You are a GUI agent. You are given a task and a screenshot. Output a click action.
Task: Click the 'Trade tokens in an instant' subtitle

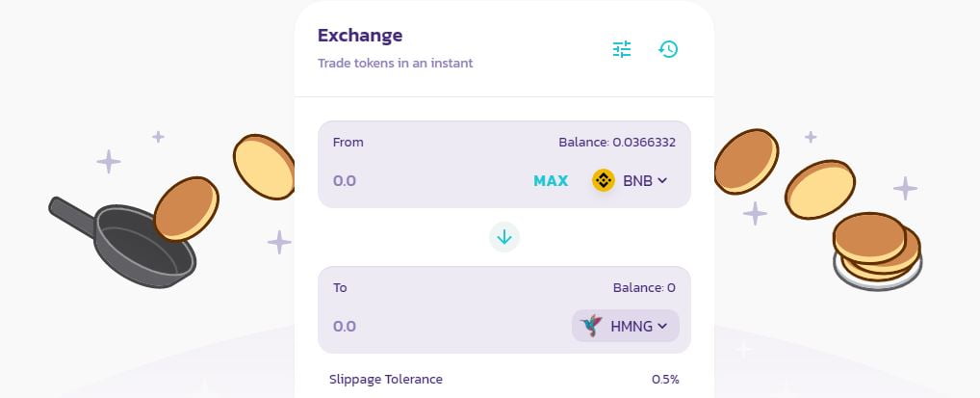pos(396,64)
